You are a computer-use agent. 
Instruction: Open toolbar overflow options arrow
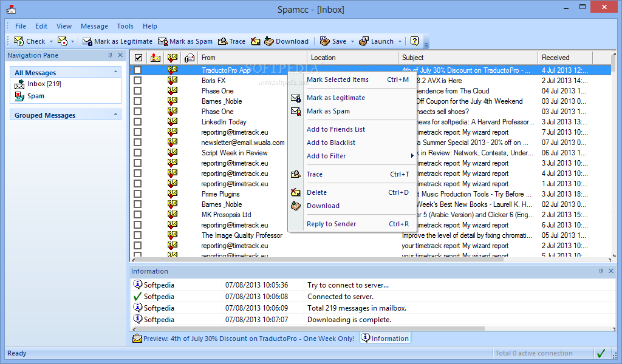(x=426, y=43)
